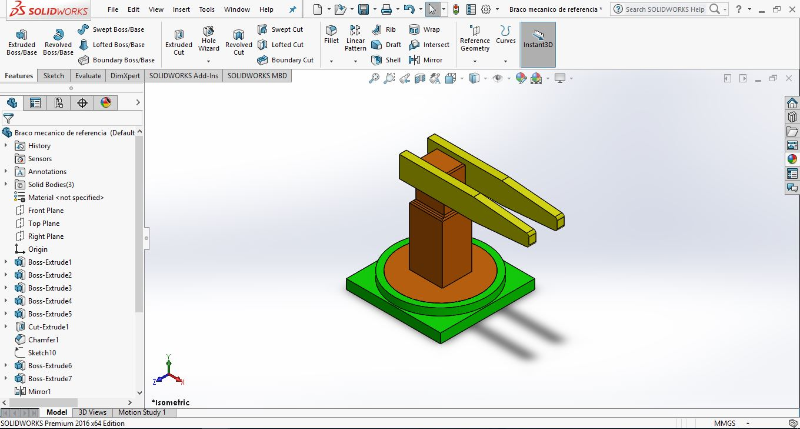Viewport: 800px width, 429px height.
Task: Select the Motion Study 1 tab
Action: coord(142,412)
